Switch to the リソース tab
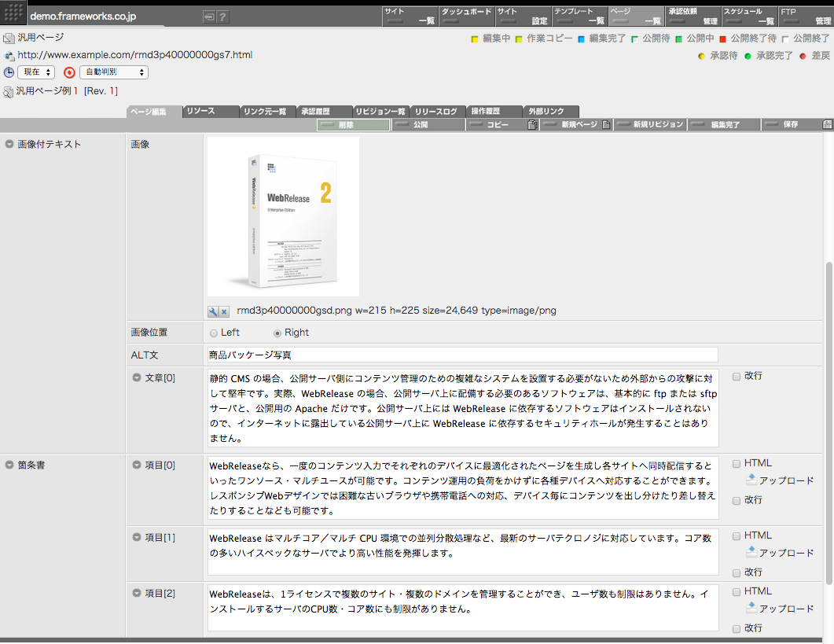The width and height of the screenshot is (834, 644). click(211, 111)
